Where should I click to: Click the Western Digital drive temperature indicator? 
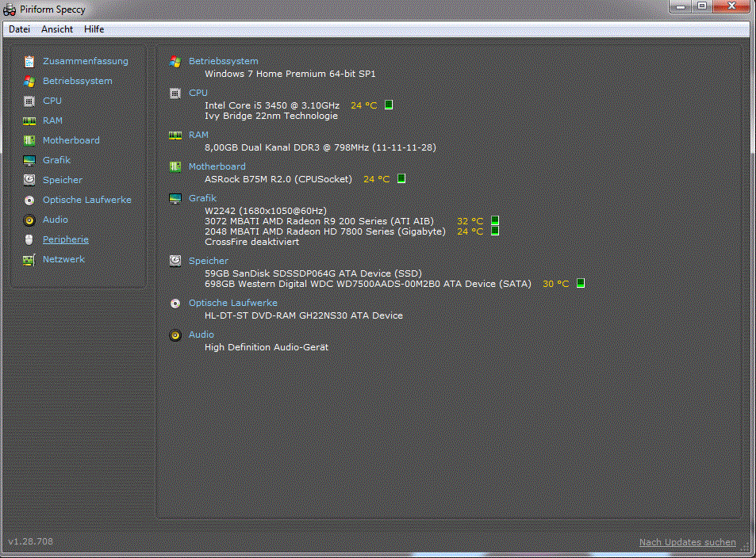581,283
